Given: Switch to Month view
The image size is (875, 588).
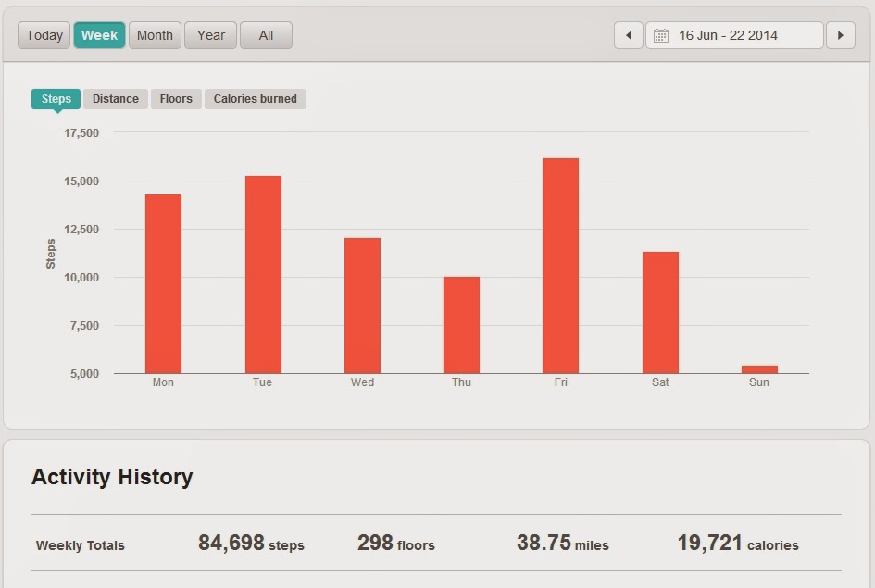Looking at the screenshot, I should point(155,35).
